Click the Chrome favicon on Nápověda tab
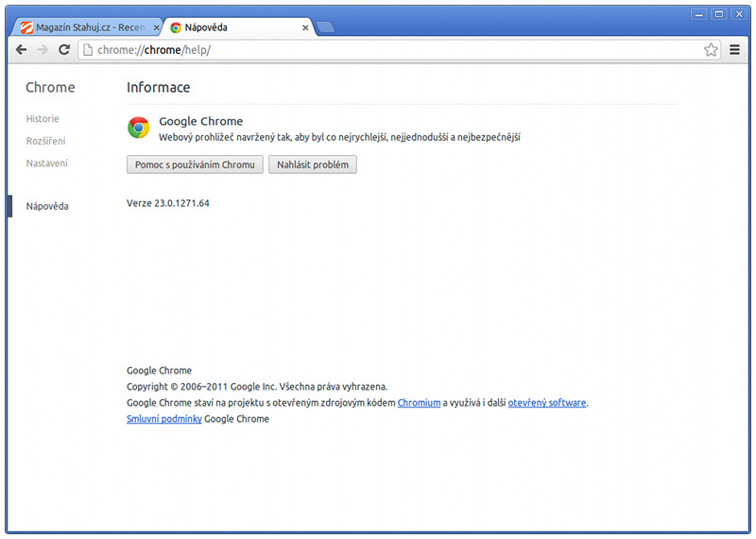 pos(176,28)
